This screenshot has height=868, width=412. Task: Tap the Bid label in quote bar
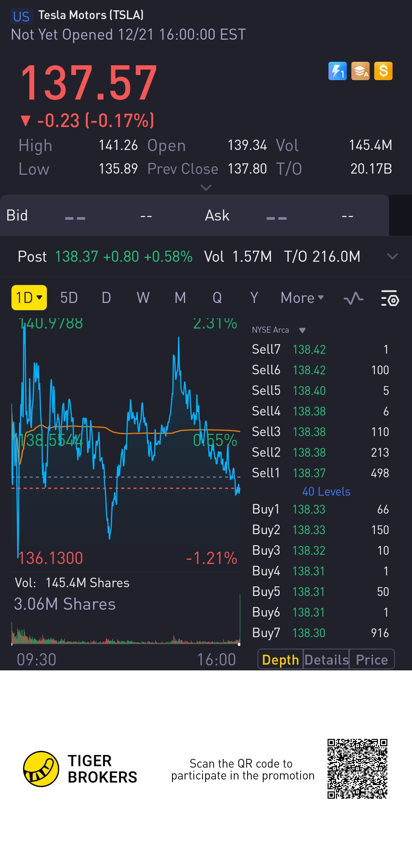coord(17,216)
